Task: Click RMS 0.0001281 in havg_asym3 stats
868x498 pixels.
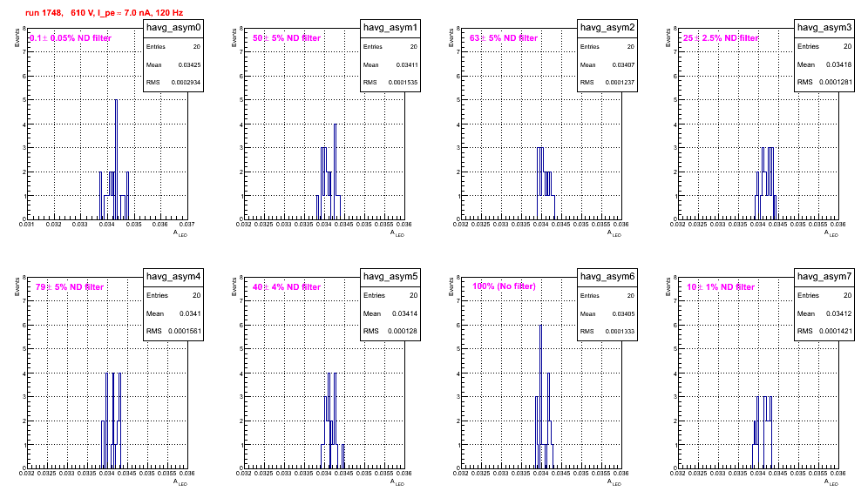Action: pos(824,83)
